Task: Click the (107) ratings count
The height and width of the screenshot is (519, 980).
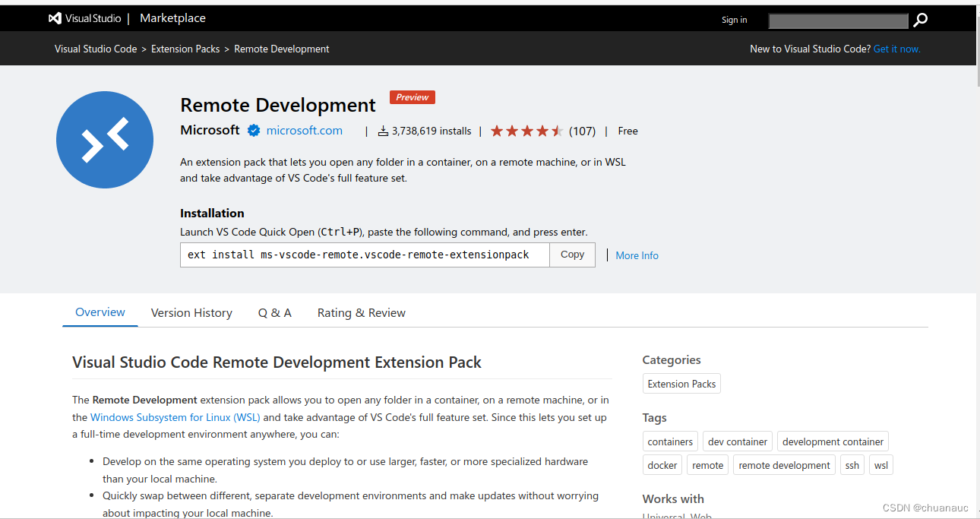Action: point(583,131)
